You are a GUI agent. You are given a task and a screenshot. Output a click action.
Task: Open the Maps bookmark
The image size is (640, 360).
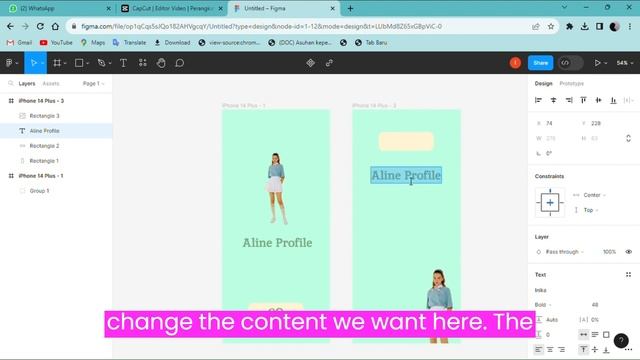93,42
